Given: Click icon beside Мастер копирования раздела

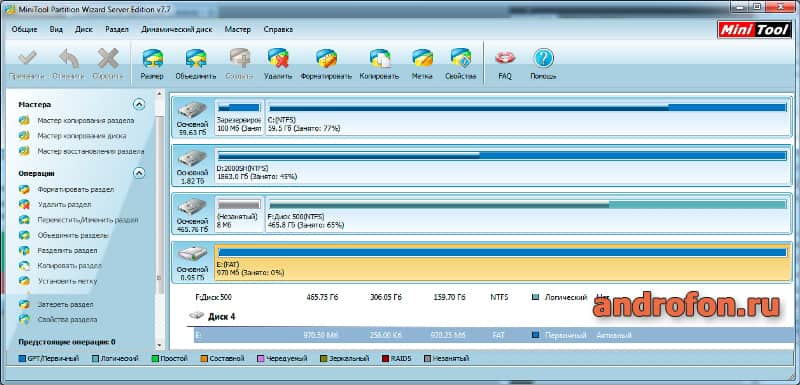Looking at the screenshot, I should (x=24, y=121).
